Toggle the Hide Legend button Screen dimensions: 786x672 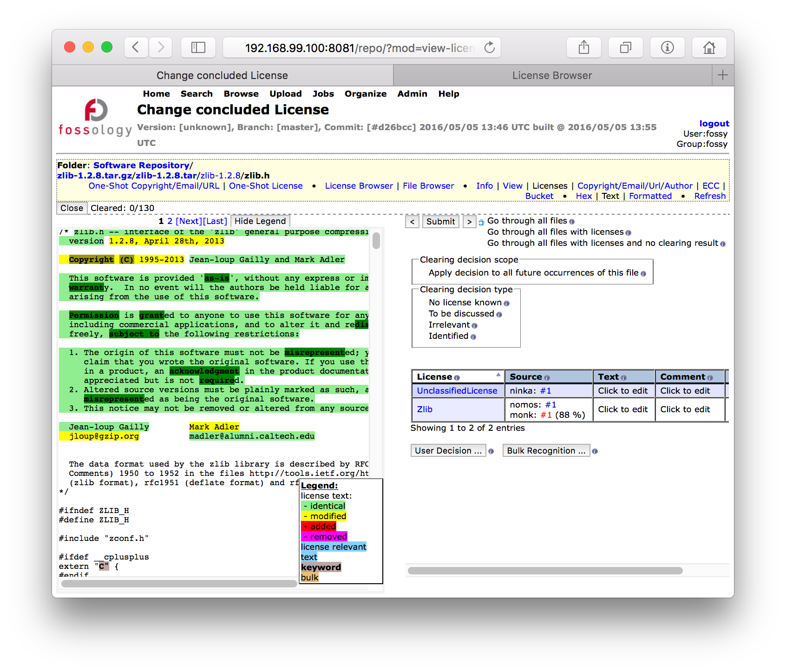260,221
